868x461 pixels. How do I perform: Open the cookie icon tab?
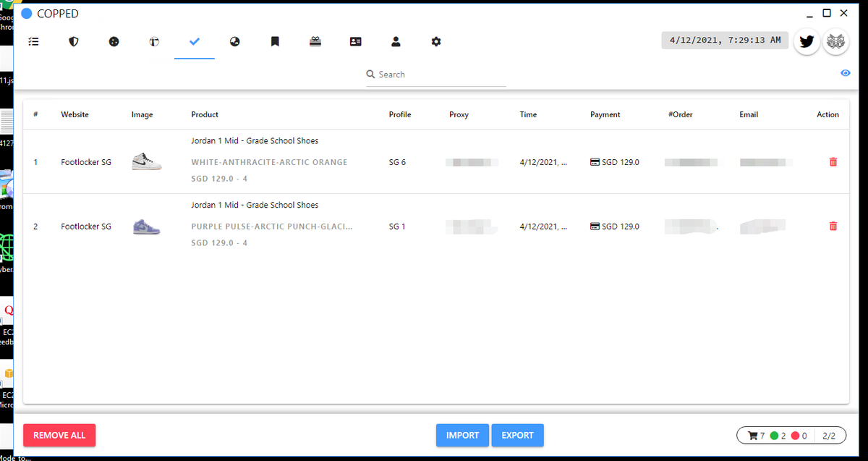point(114,42)
